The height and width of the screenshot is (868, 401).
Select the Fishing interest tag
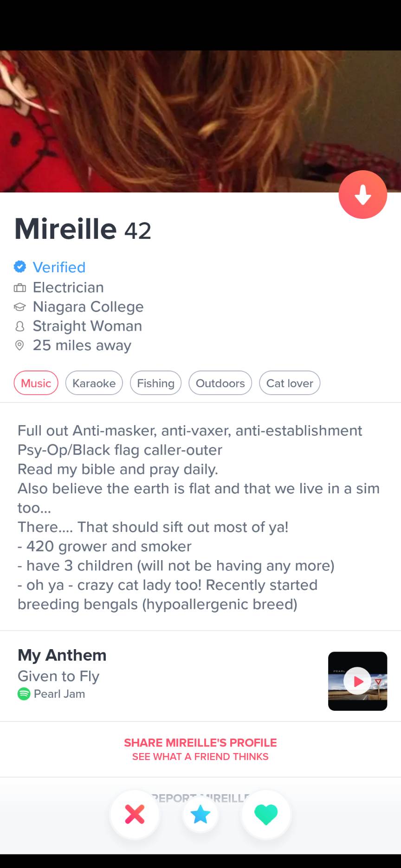(x=155, y=383)
